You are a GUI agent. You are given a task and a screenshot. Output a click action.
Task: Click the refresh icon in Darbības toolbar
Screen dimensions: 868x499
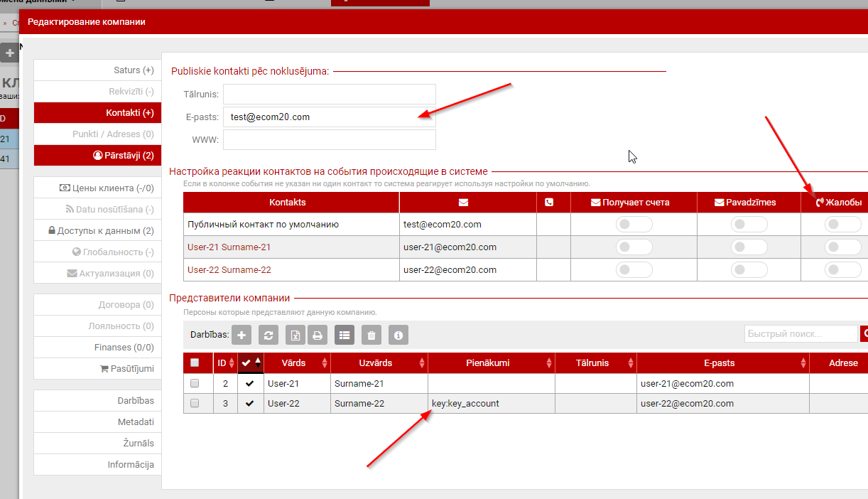pyautogui.click(x=268, y=336)
